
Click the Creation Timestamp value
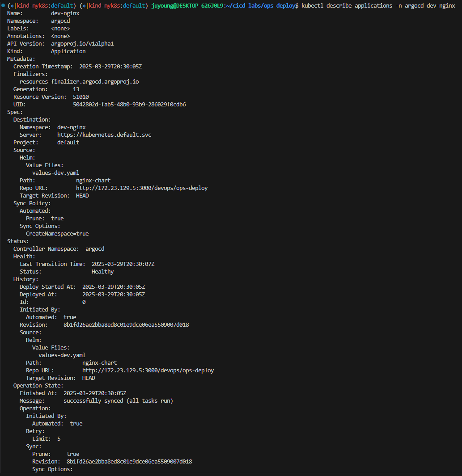(x=110, y=67)
